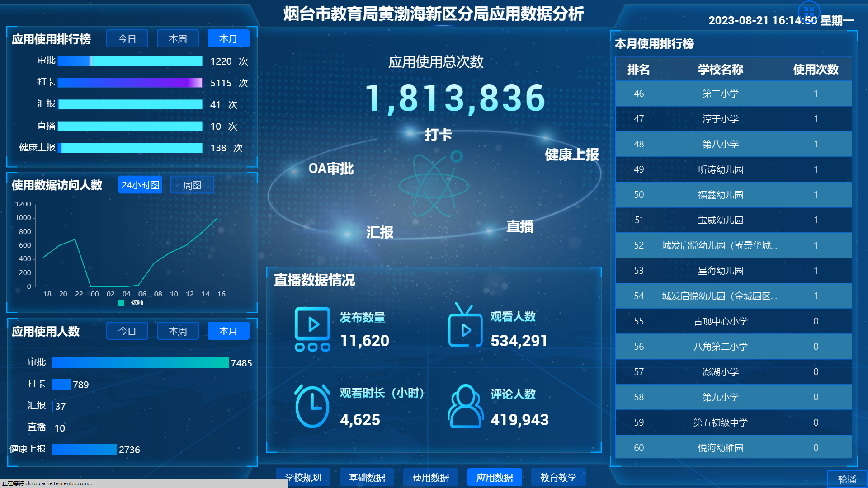Viewport: 868px width, 488px height.
Task: Click the date and time display
Action: tap(781, 20)
